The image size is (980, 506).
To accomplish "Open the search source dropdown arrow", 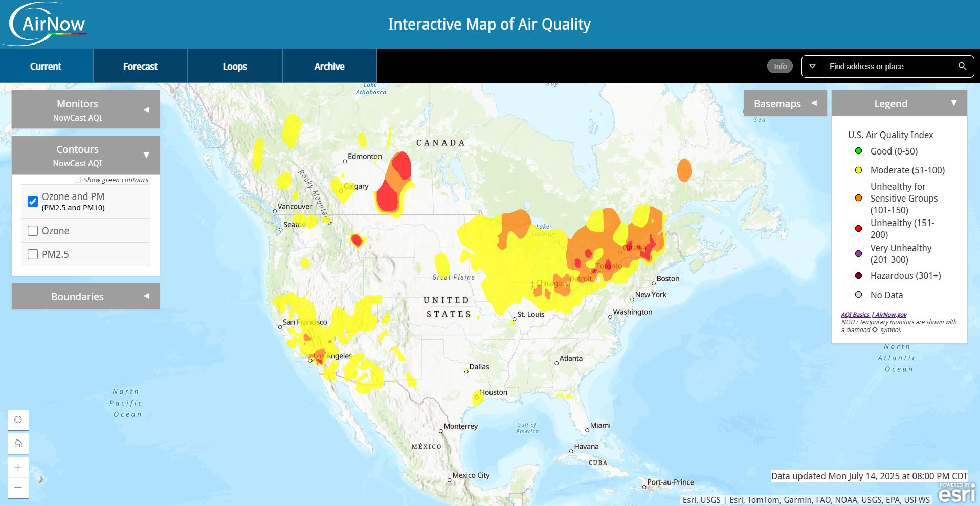I will click(812, 67).
